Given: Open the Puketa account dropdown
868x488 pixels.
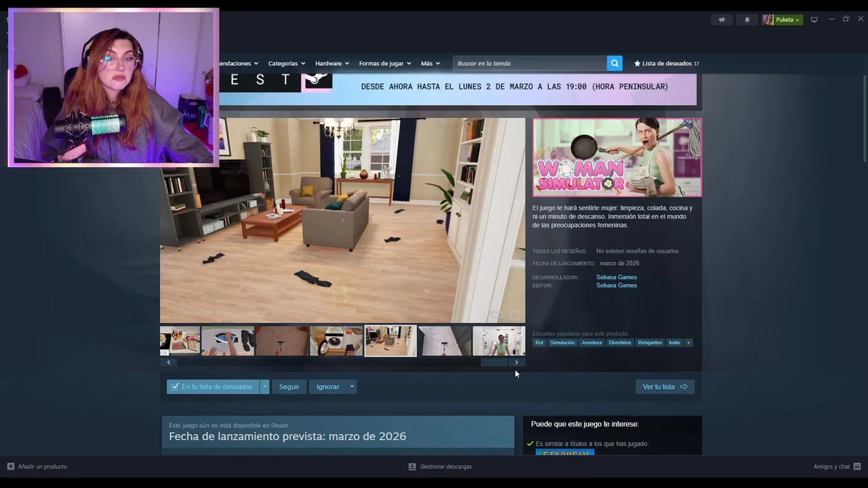Looking at the screenshot, I should [789, 20].
